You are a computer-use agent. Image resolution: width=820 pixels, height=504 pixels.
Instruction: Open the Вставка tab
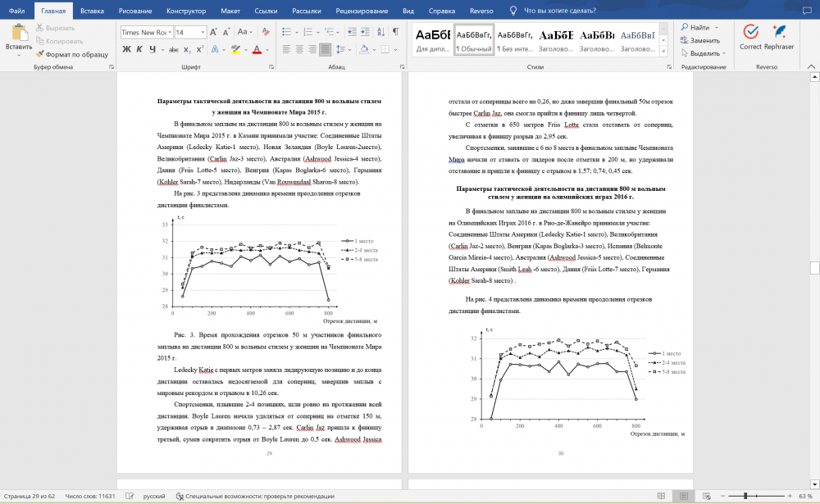pos(92,11)
